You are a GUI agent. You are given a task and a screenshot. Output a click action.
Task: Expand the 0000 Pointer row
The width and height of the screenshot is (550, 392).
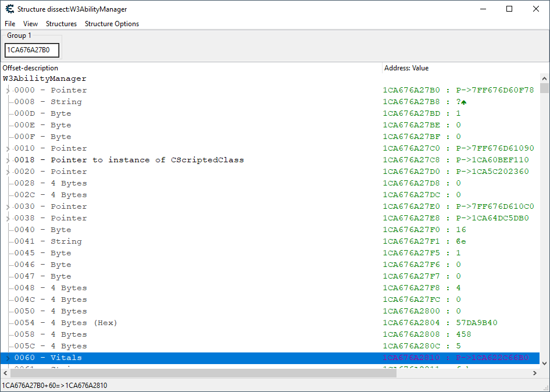pos(8,90)
